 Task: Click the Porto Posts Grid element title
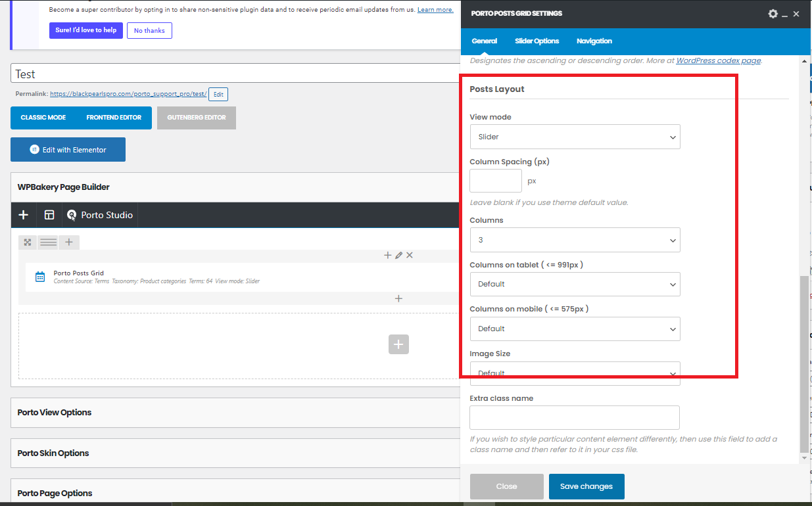(x=79, y=273)
